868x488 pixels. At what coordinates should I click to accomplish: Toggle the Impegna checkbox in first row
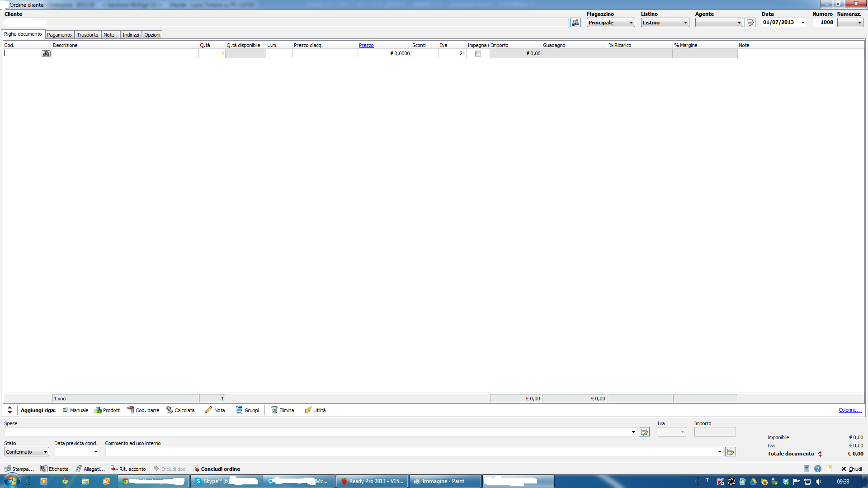click(478, 54)
